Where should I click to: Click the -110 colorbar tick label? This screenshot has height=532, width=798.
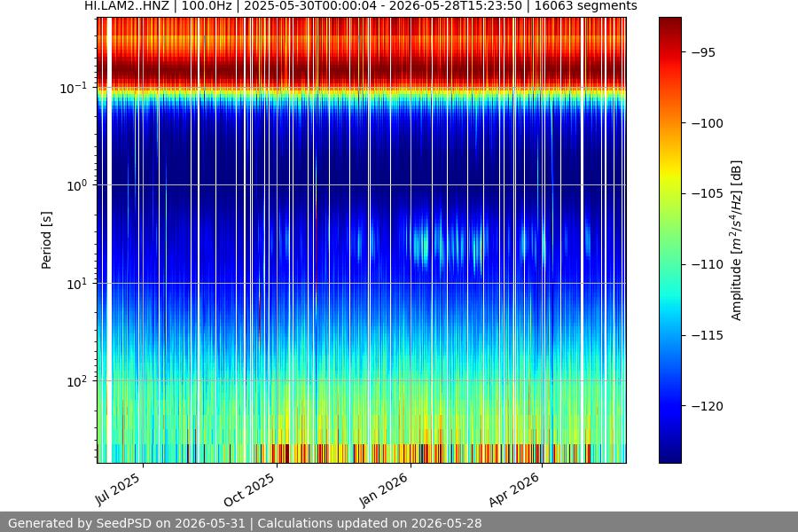coord(707,264)
